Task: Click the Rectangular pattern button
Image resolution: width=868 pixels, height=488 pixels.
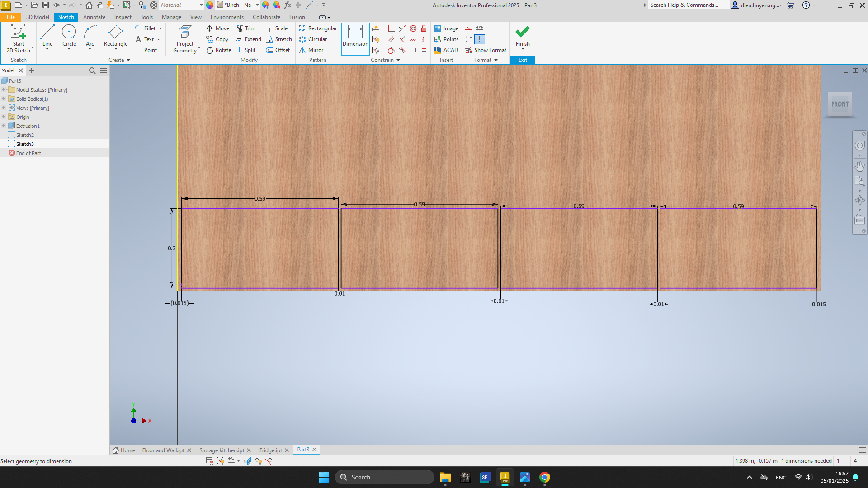Action: 318,28
